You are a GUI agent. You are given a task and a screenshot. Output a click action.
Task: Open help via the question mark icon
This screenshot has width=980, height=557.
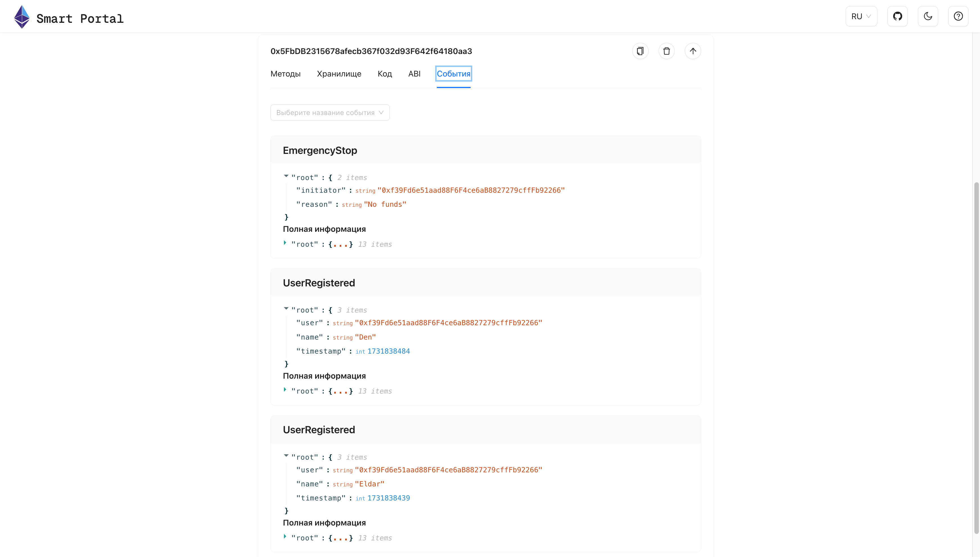tap(958, 16)
